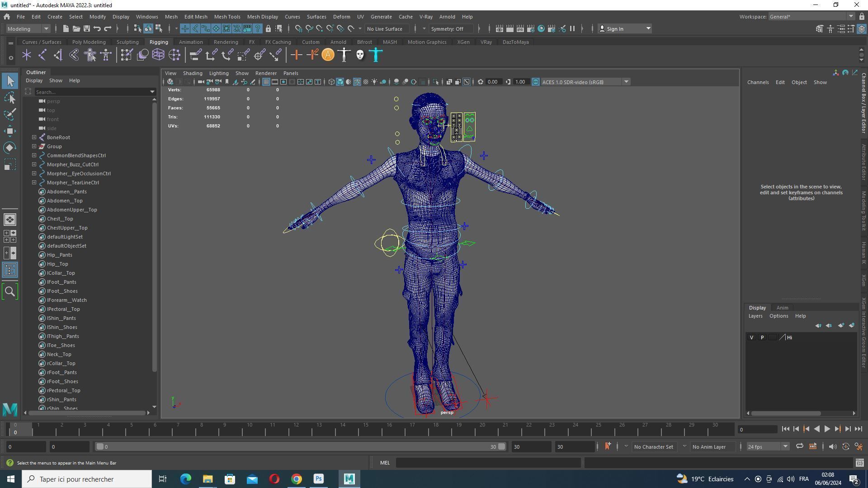Screen dimensions: 868x488
Task: Go to start of playback range
Action: point(785,429)
